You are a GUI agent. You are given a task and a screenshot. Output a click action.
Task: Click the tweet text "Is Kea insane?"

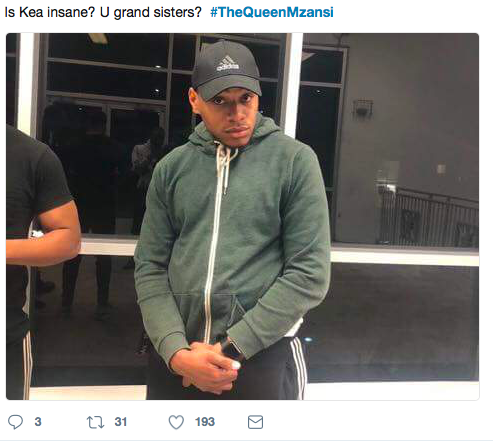50,12
